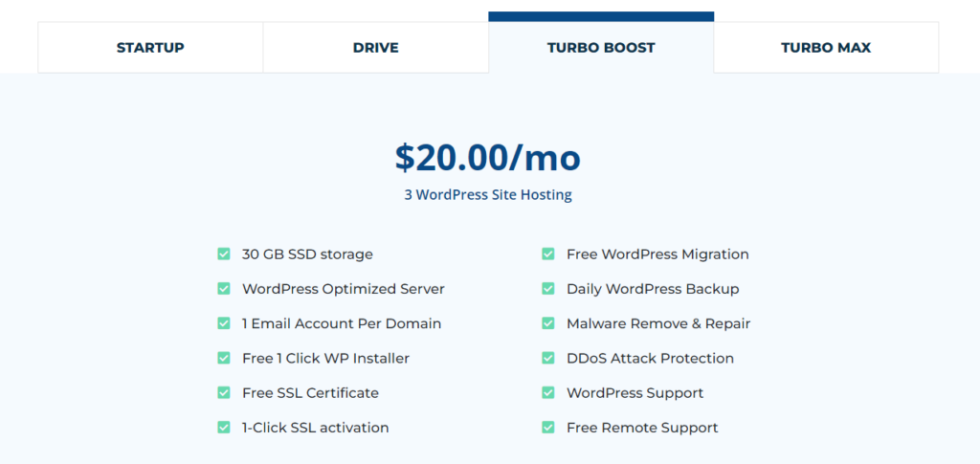Click the 3 WordPress Site Hosting subtitle
The width and height of the screenshot is (980, 464).
[488, 195]
